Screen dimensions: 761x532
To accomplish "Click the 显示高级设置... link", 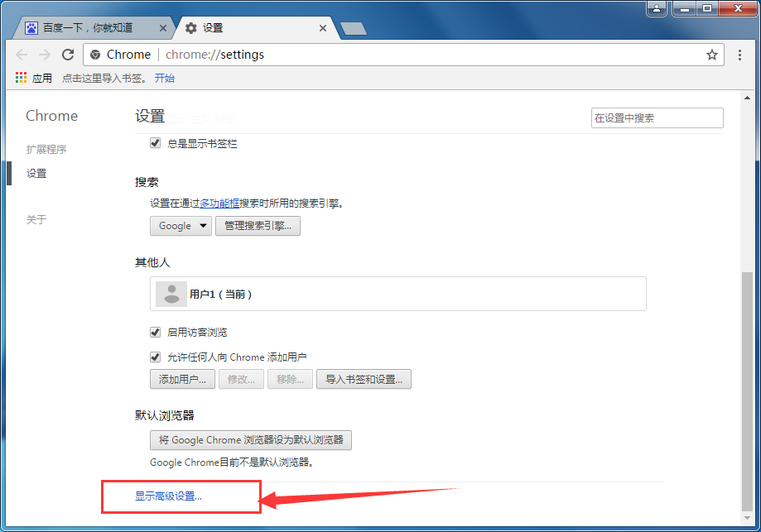I will (x=168, y=496).
